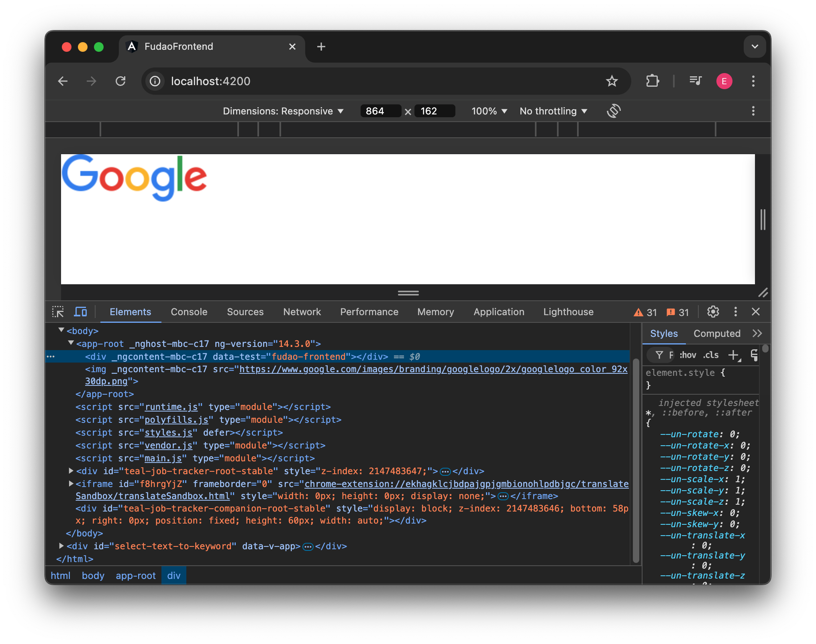Expand the teal-job-tracker-root-stable div node
The image size is (816, 644).
(x=71, y=471)
